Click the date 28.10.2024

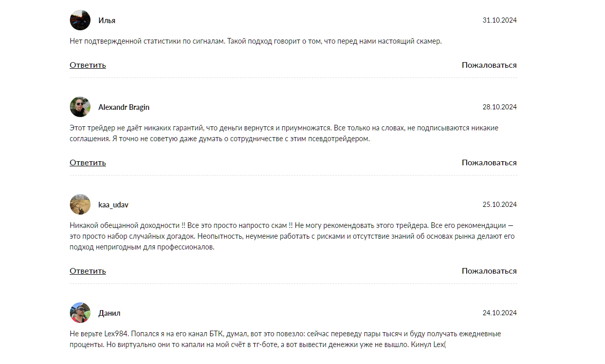(x=499, y=107)
